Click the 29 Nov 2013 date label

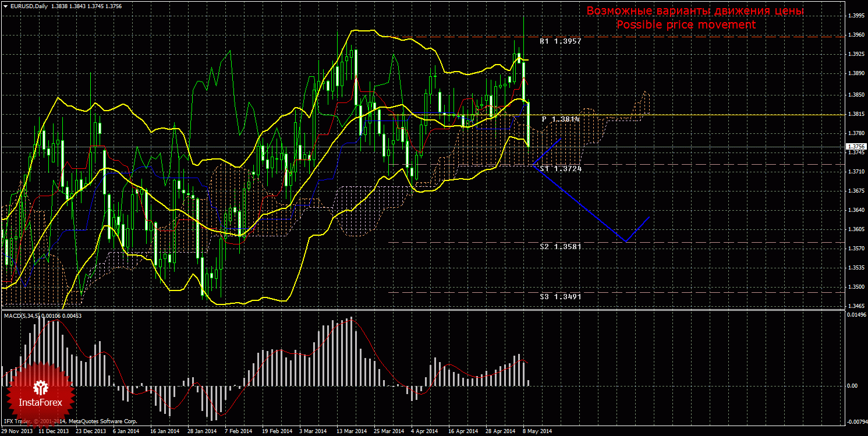pyautogui.click(x=17, y=431)
